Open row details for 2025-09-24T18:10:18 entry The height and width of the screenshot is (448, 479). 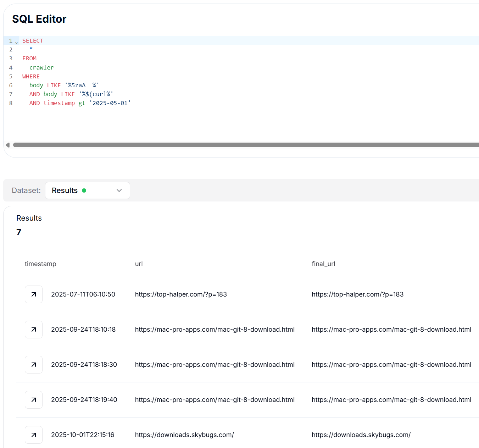click(x=34, y=330)
